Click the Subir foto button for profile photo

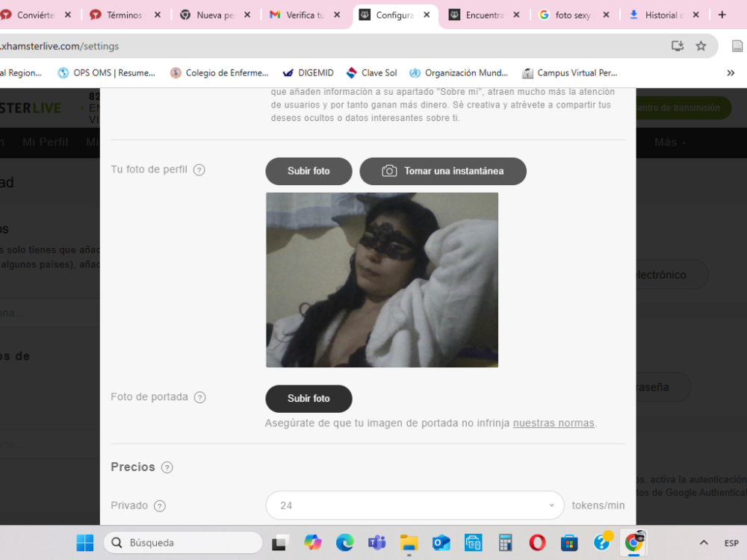click(x=309, y=172)
